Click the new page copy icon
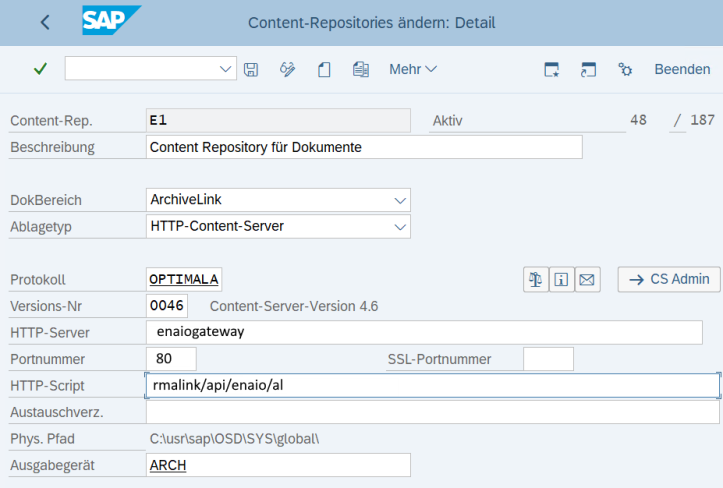This screenshot has height=488, width=723. [x=324, y=69]
